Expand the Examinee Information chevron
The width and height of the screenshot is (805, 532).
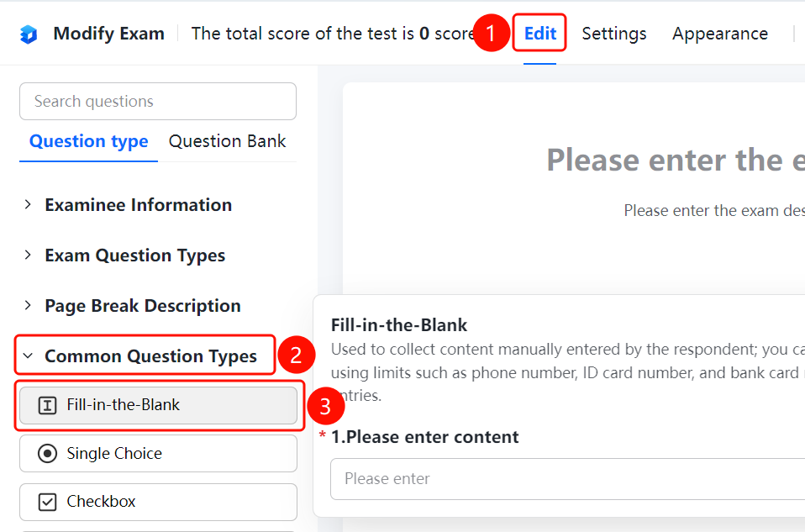click(x=28, y=205)
